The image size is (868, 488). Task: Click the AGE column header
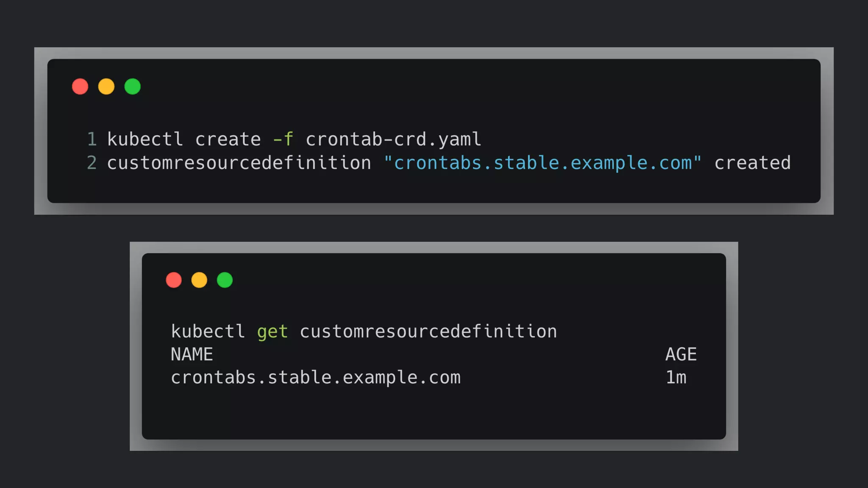681,355
